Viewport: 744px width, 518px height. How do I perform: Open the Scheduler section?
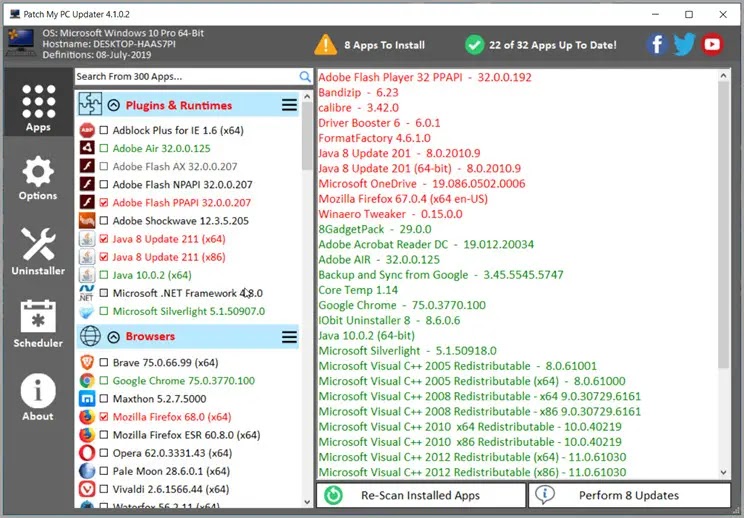[x=38, y=324]
